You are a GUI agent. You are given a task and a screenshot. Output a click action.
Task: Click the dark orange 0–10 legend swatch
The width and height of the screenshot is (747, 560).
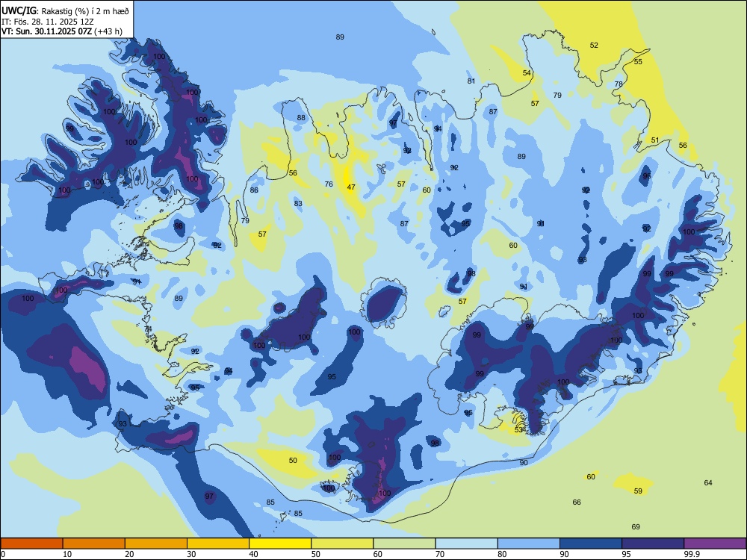click(31, 544)
